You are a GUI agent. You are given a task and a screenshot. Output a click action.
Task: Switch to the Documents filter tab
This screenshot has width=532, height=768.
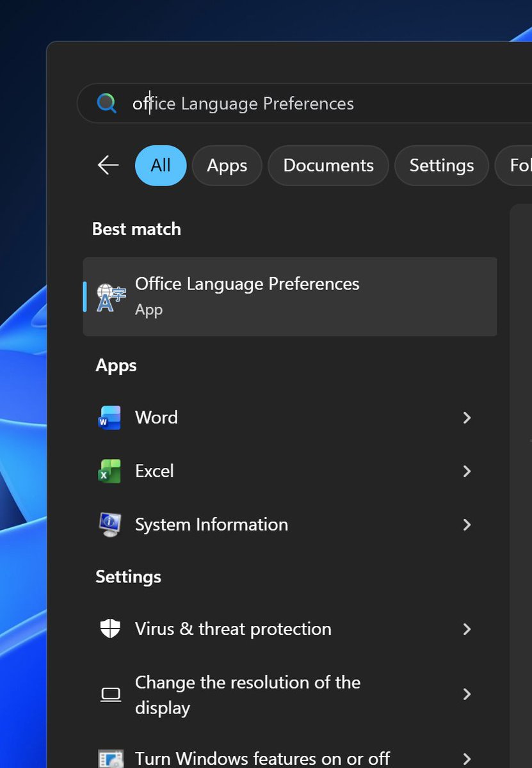pyautogui.click(x=328, y=165)
